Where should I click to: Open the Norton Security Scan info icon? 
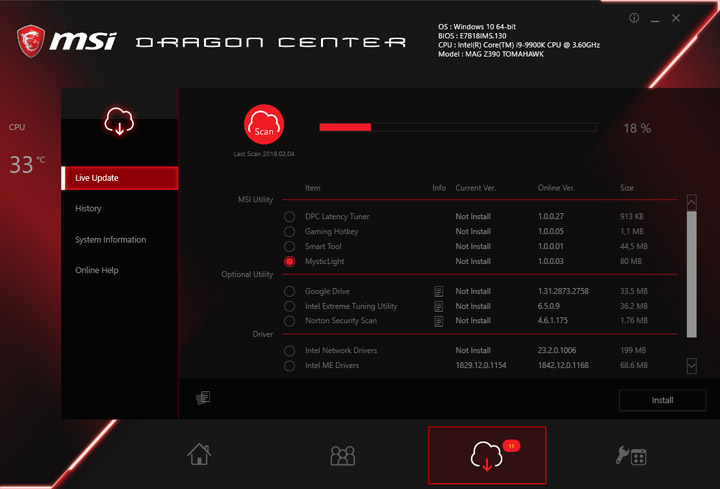point(439,321)
